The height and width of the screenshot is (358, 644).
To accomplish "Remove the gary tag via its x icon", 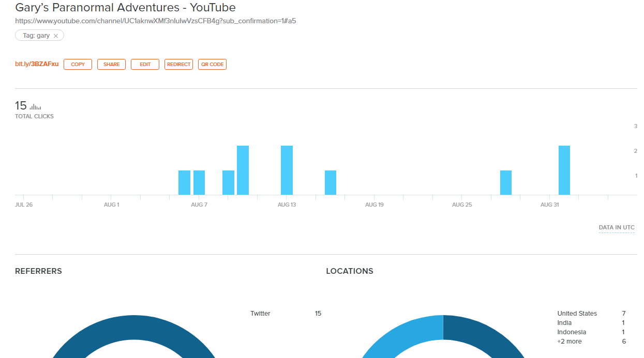I will (x=56, y=36).
